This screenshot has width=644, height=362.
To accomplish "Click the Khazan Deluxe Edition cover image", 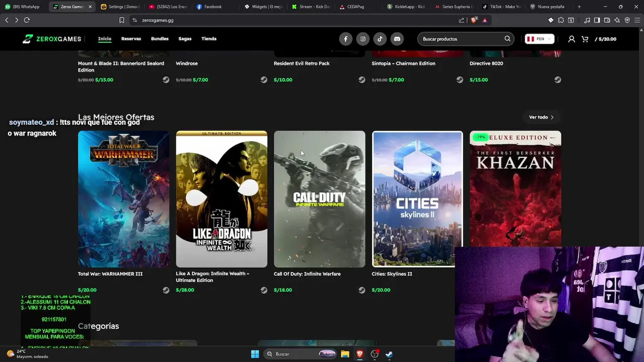I will coord(515,189).
